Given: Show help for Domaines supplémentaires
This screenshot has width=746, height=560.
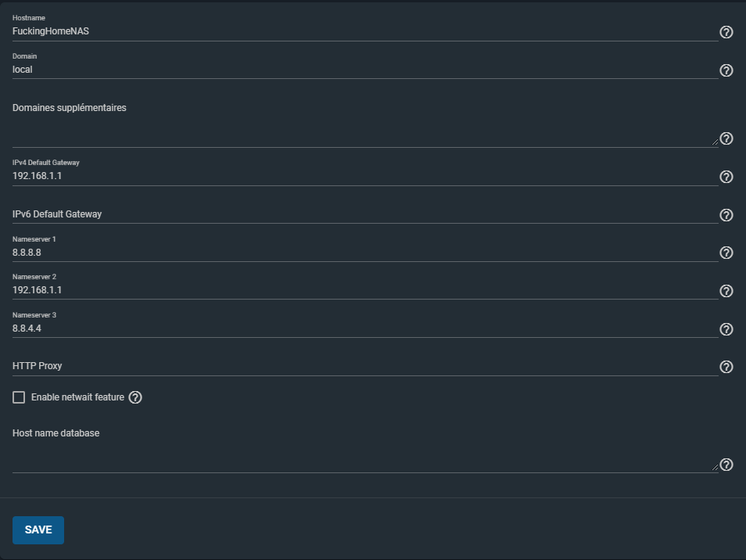Looking at the screenshot, I should point(726,138).
